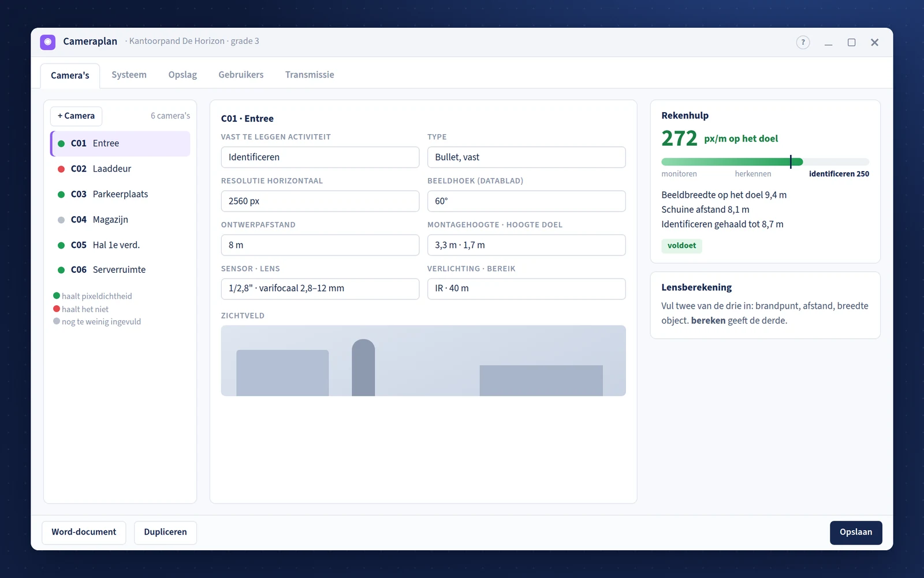This screenshot has width=924, height=578.
Task: Switch to the Systeem tab
Action: [129, 75]
